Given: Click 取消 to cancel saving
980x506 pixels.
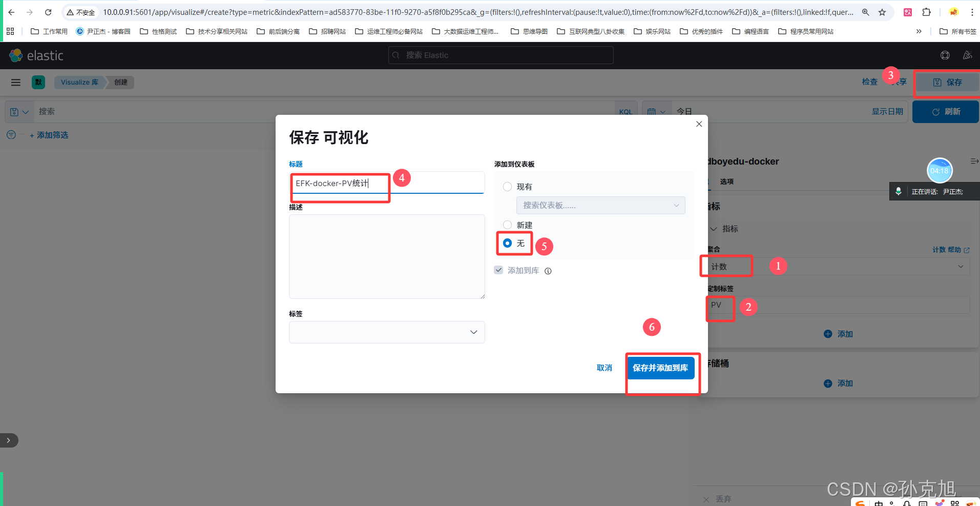Looking at the screenshot, I should 604,368.
